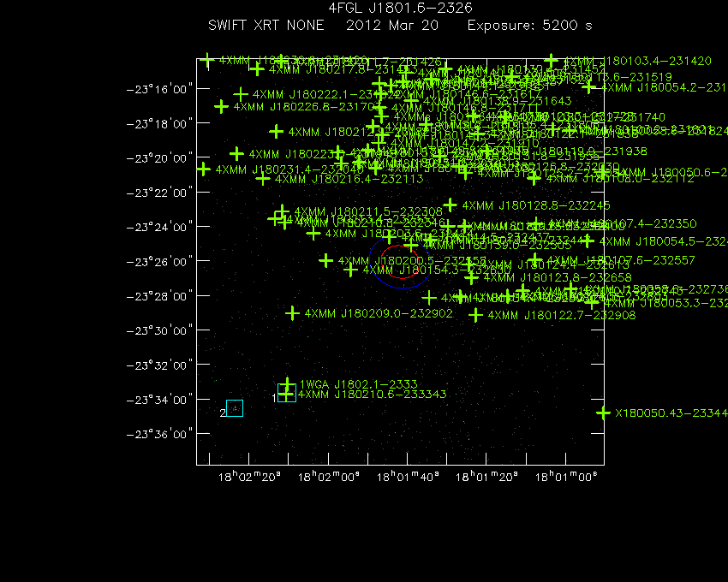This screenshot has width=728, height=582.
Task: Click cross marker beside 4XMM J180231.4-232040
Action: point(203,169)
